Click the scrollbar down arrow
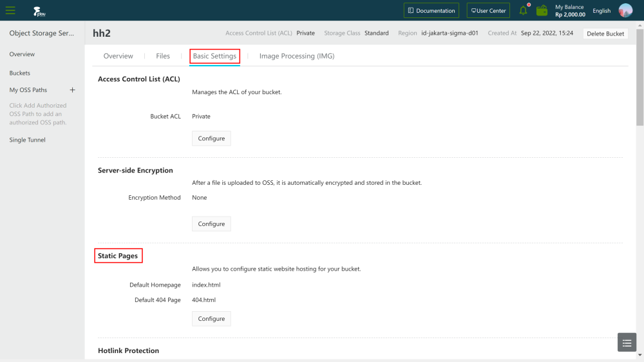 point(640,355)
